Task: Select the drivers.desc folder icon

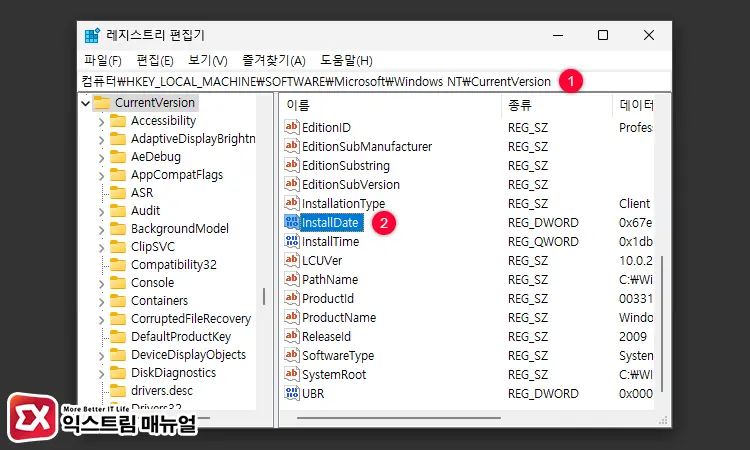Action: 118,391
